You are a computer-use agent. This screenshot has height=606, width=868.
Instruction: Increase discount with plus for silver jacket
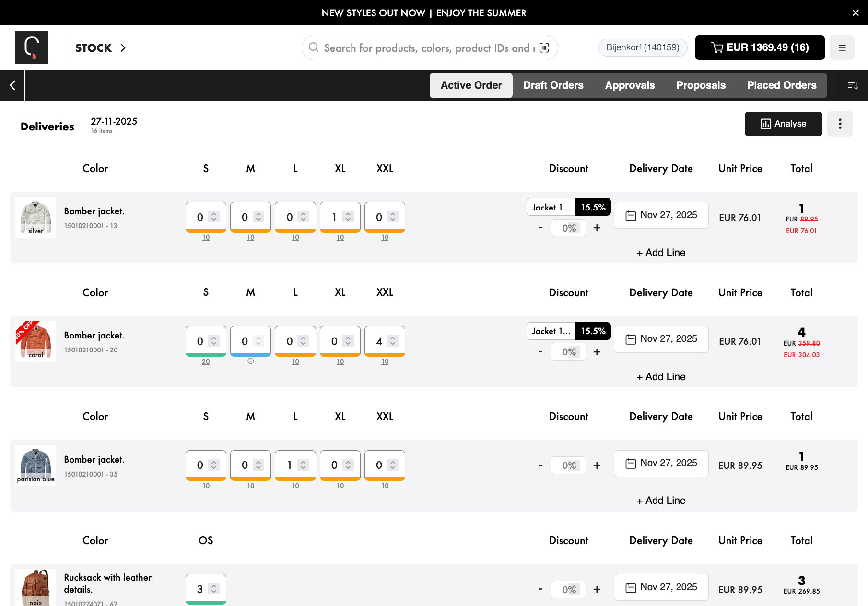[597, 228]
